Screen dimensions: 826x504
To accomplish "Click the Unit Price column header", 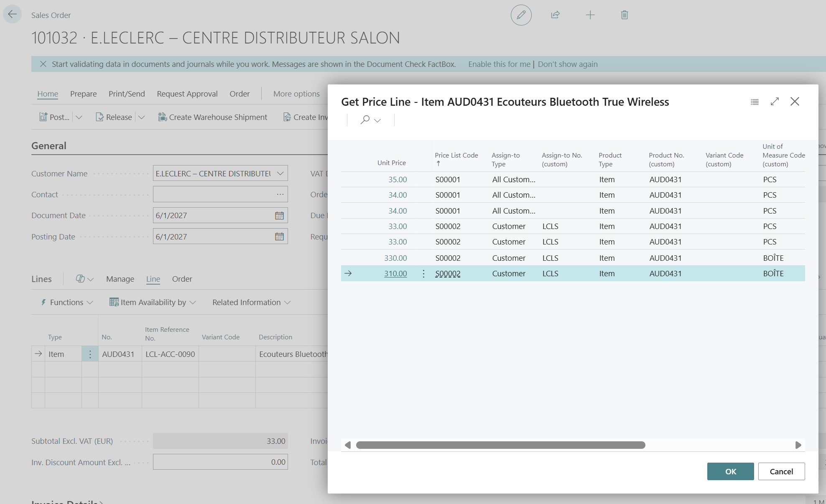I will pyautogui.click(x=391, y=163).
